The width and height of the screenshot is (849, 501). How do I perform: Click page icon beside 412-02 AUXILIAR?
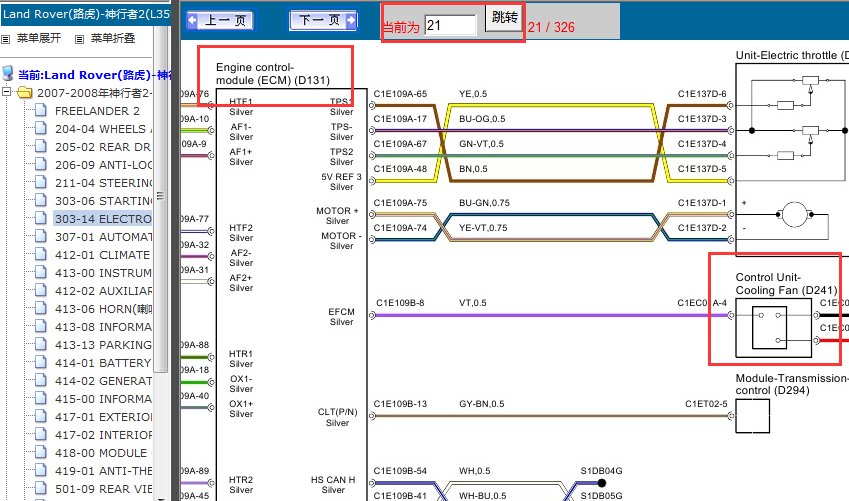point(41,290)
